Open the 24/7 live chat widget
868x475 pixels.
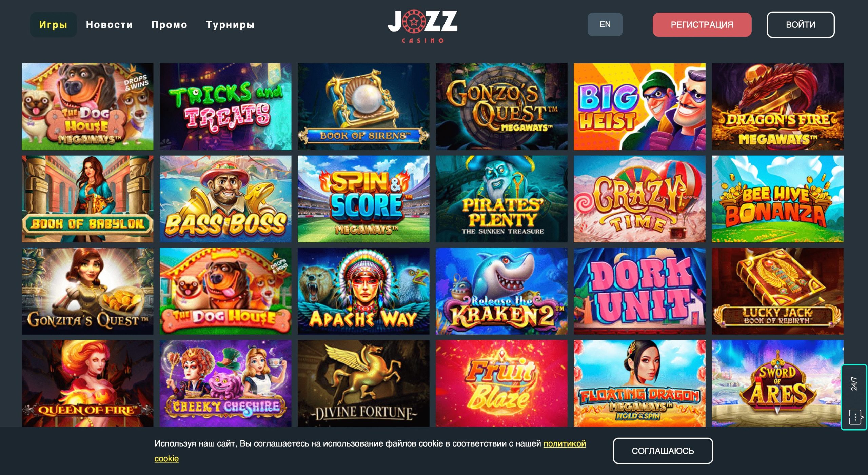click(x=854, y=397)
